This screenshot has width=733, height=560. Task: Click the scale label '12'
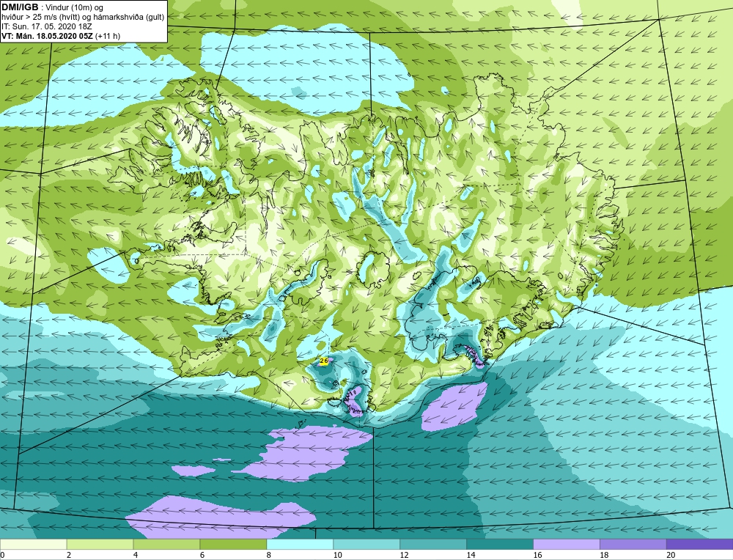tap(404, 556)
